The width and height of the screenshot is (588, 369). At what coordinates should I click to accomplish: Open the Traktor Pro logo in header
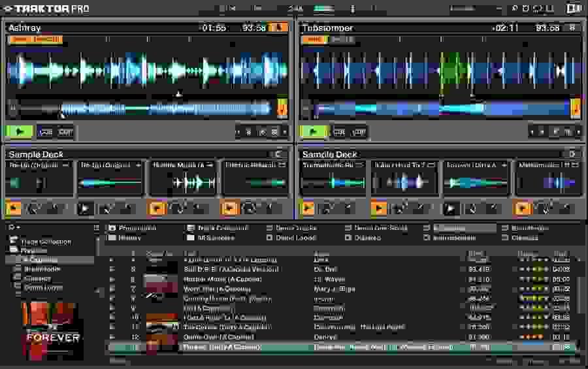[x=46, y=8]
